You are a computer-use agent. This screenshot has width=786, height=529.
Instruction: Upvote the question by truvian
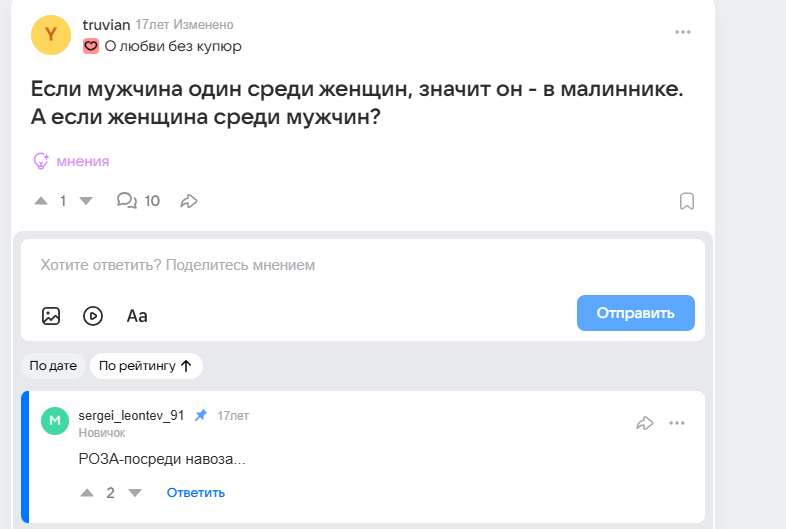point(41,201)
